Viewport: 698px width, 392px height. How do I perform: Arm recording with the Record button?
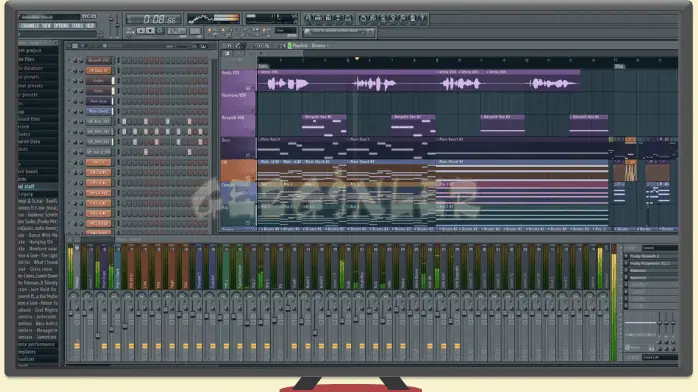[159, 30]
